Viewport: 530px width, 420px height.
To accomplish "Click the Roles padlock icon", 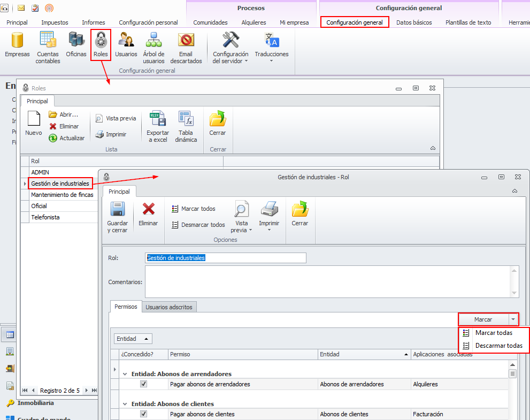I will (x=101, y=40).
